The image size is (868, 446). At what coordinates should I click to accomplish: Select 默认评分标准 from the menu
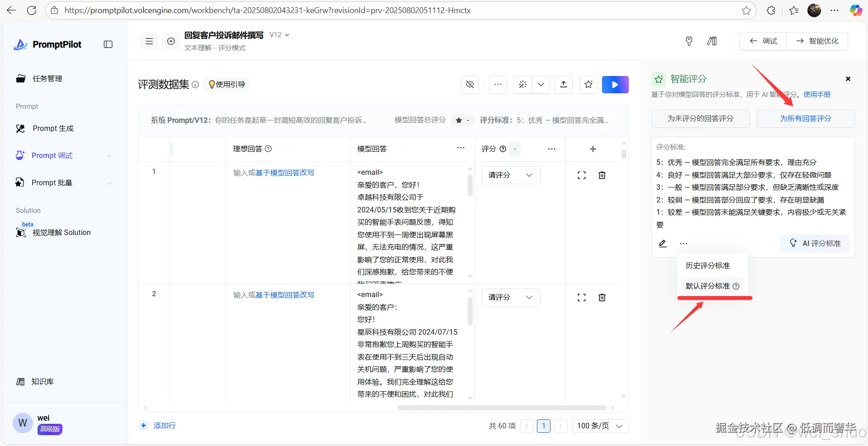(x=707, y=286)
